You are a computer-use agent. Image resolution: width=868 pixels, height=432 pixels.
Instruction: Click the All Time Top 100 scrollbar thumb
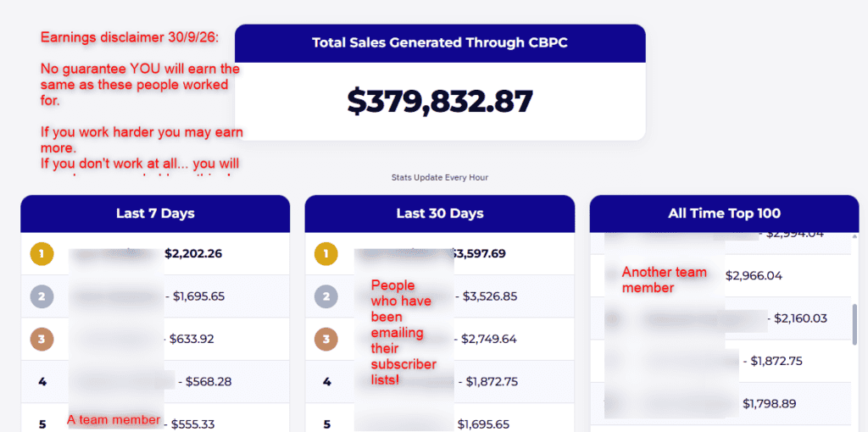(x=856, y=324)
